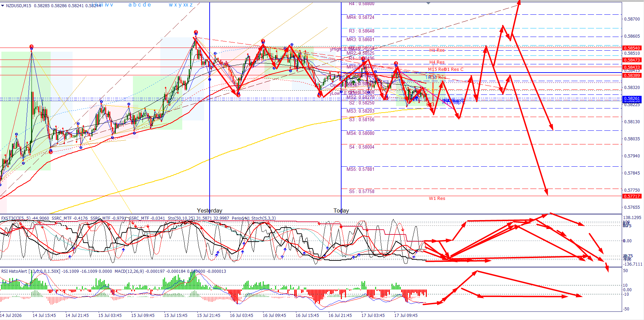Click the triangle beside NZDUSD,M15 title
644x320 pixels.
(2, 5)
